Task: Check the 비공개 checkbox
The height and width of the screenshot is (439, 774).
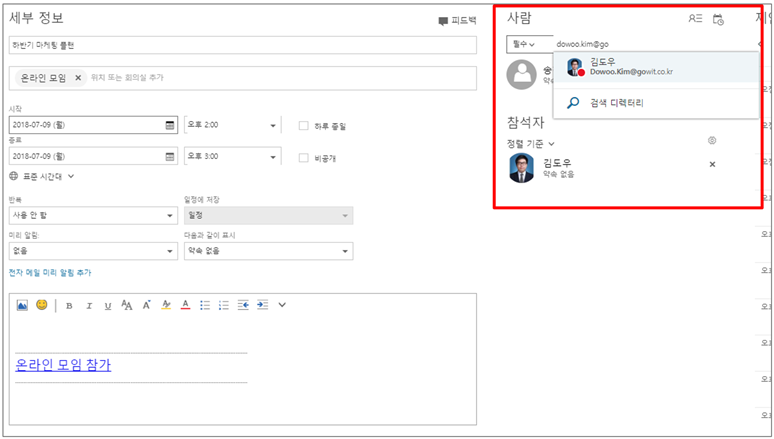Action: click(x=304, y=157)
